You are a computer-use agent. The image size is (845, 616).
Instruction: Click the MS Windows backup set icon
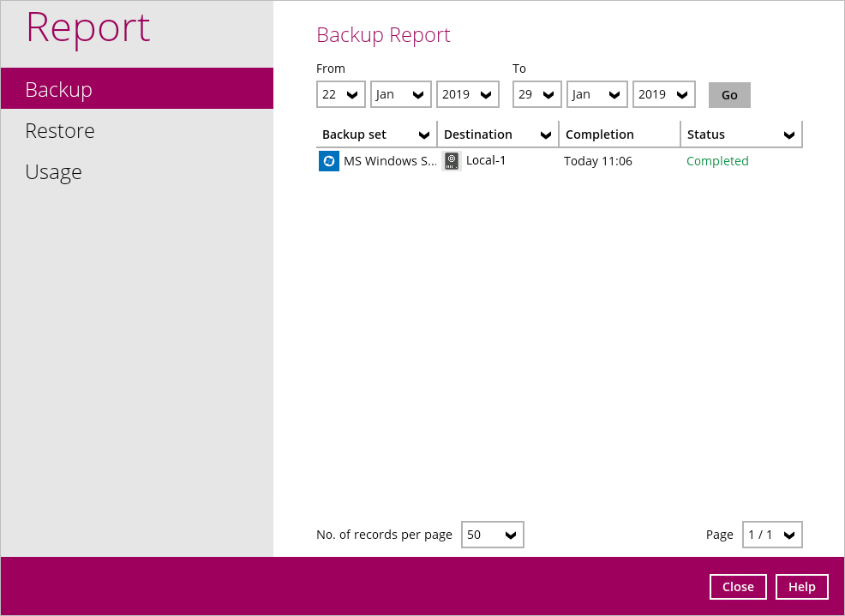tap(329, 161)
